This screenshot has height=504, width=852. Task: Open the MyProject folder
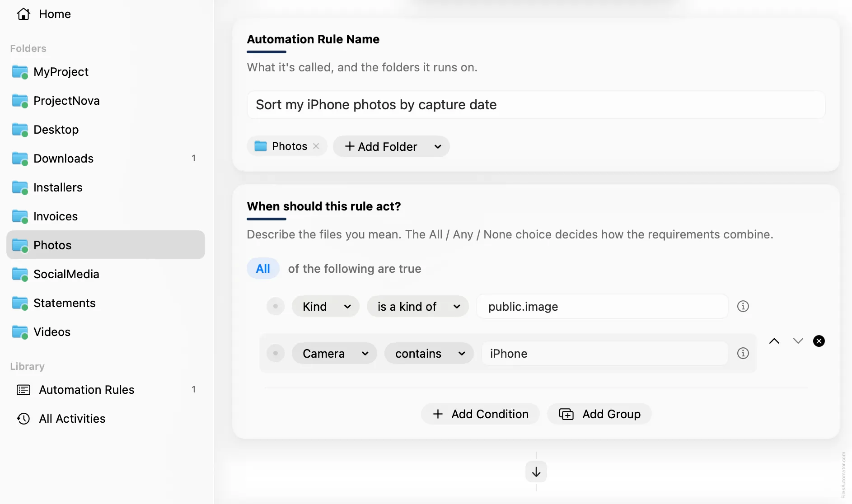click(106, 72)
